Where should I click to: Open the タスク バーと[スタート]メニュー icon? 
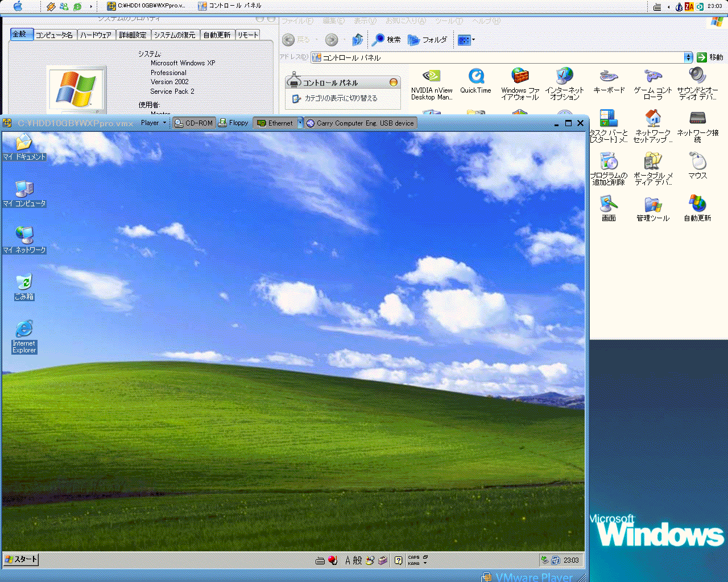click(609, 126)
